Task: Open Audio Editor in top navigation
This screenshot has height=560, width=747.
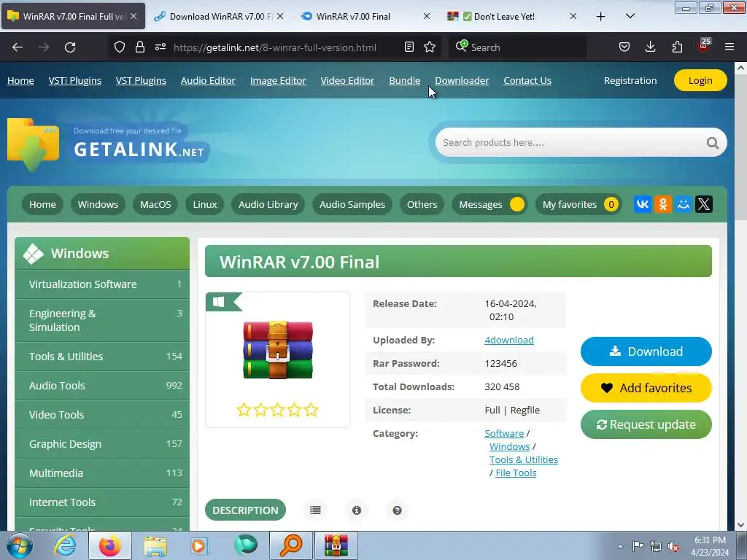Action: coord(208,80)
